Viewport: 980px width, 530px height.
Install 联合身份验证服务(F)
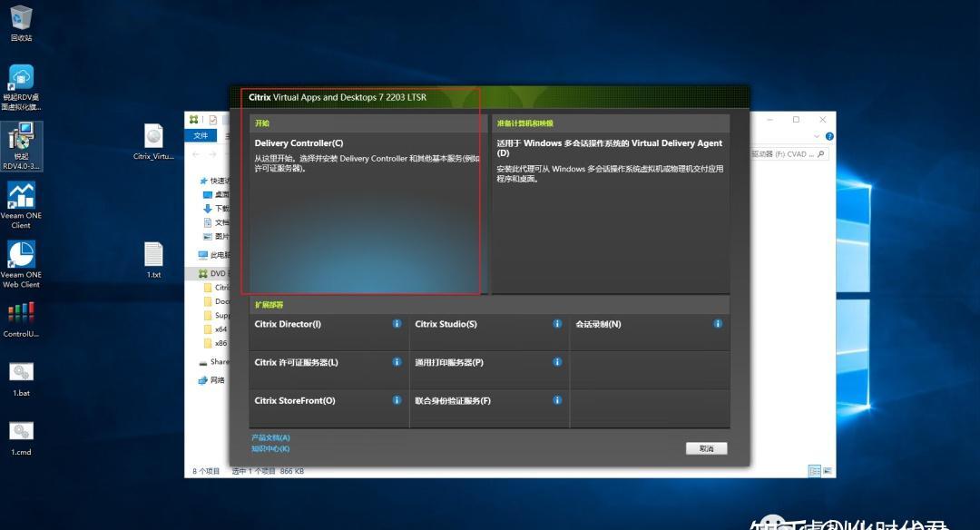tap(489, 408)
